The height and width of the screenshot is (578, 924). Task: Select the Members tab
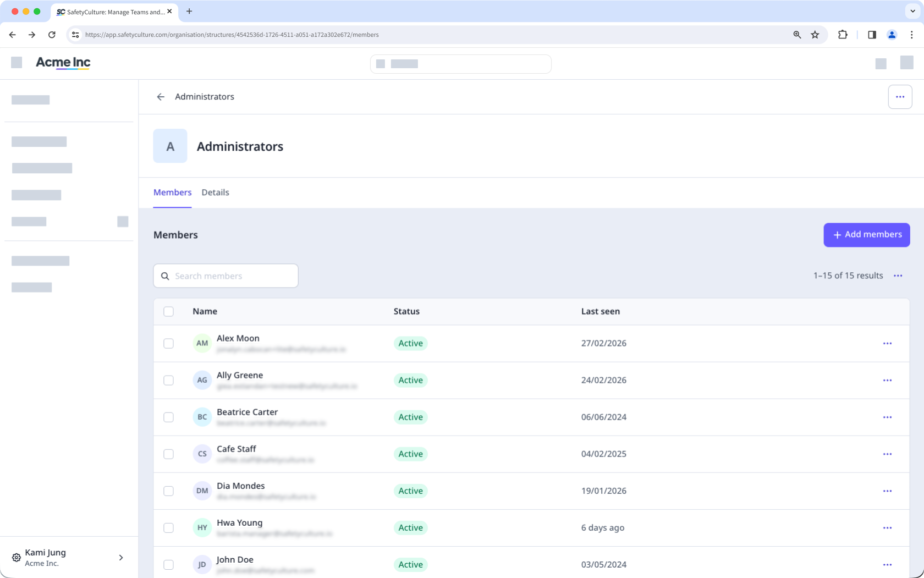172,192
